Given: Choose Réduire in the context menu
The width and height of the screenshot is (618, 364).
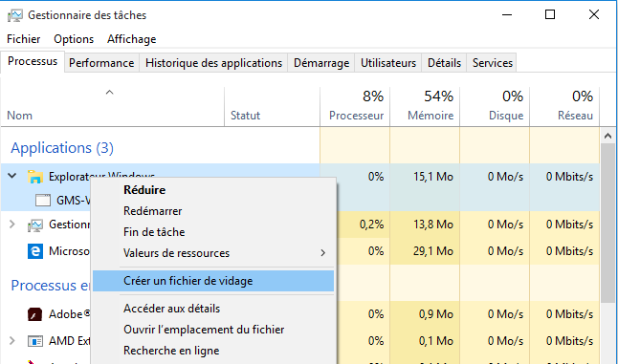Looking at the screenshot, I should pyautogui.click(x=213, y=190).
